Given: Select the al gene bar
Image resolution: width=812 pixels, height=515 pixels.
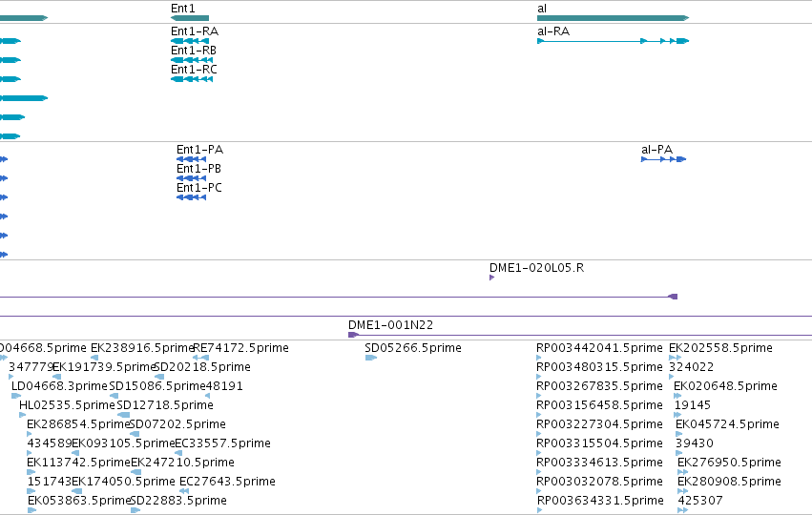Looking at the screenshot, I should [x=614, y=18].
